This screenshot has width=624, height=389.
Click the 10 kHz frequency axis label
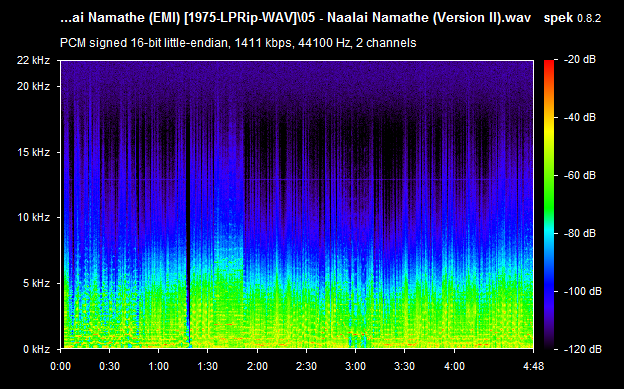click(33, 217)
